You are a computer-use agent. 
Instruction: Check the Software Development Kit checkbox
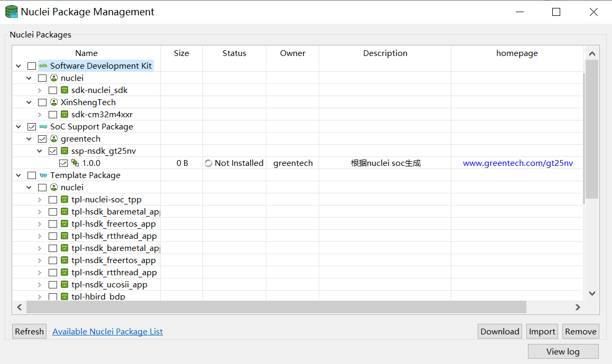(x=32, y=67)
